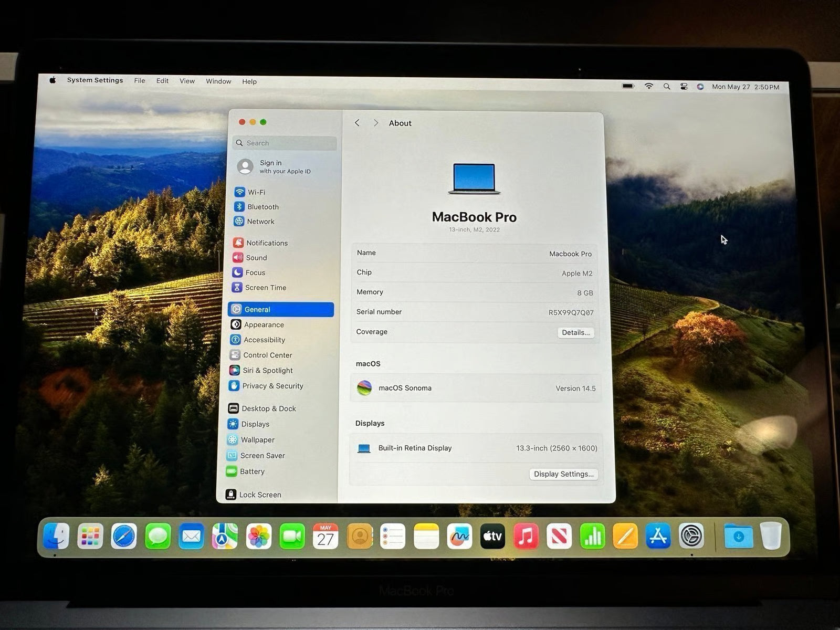Launch App Store from the Dock

[658, 537]
